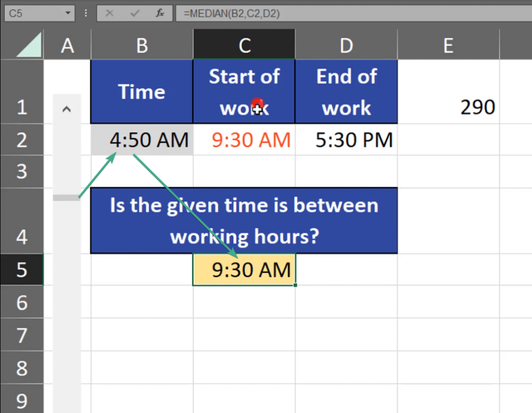This screenshot has width=532, height=413.
Task: Click the Insert Function fx icon
Action: (x=161, y=13)
